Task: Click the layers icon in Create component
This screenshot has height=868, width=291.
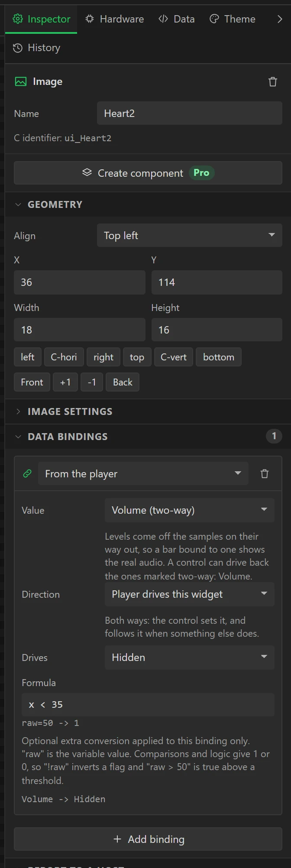Action: 87,172
